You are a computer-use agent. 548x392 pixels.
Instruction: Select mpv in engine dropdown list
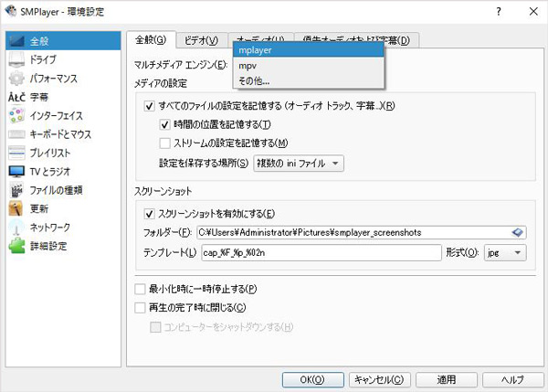coord(309,66)
